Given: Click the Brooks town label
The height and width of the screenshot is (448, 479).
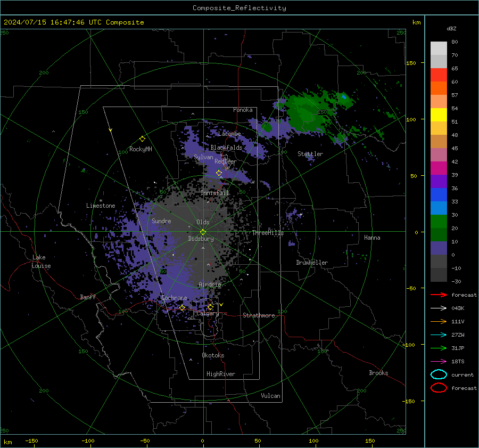Looking at the screenshot, I should [378, 373].
